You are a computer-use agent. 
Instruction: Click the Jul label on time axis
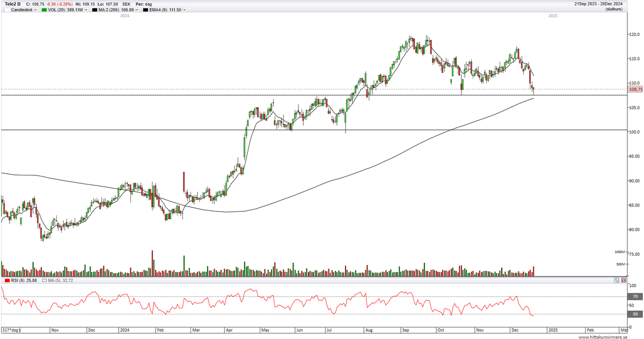pyautogui.click(x=330, y=331)
